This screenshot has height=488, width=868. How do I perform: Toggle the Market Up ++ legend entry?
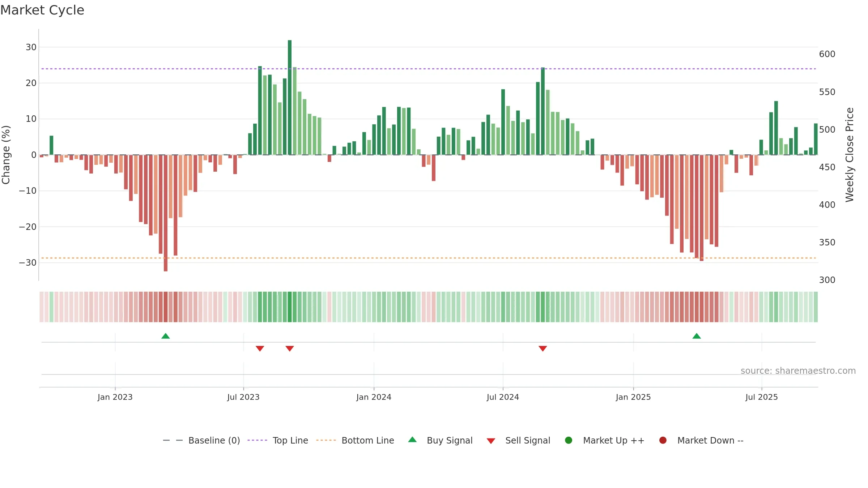[x=604, y=440]
